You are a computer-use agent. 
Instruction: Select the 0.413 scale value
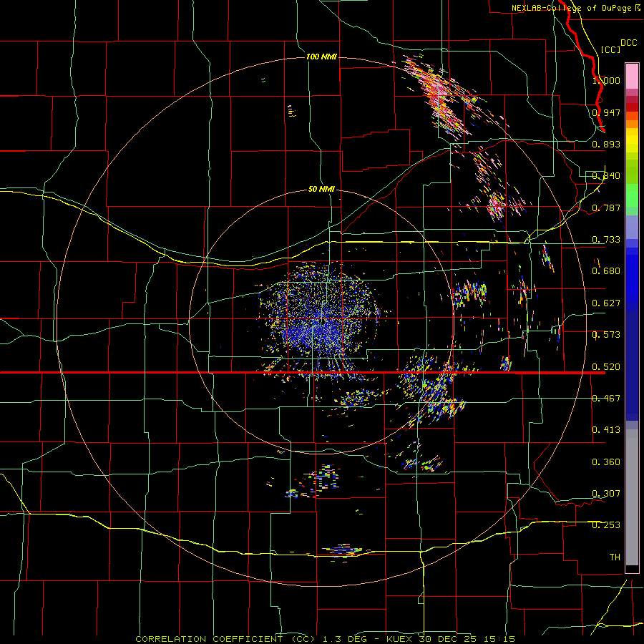(606, 430)
